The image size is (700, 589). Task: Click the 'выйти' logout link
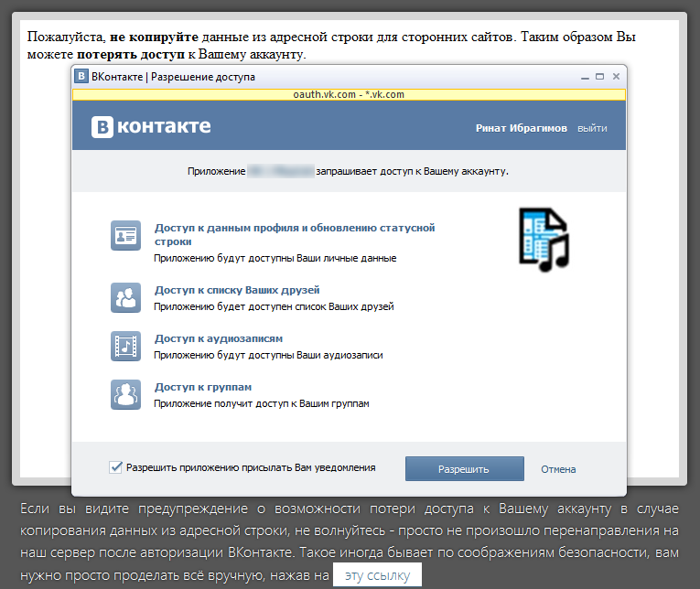tap(592, 129)
